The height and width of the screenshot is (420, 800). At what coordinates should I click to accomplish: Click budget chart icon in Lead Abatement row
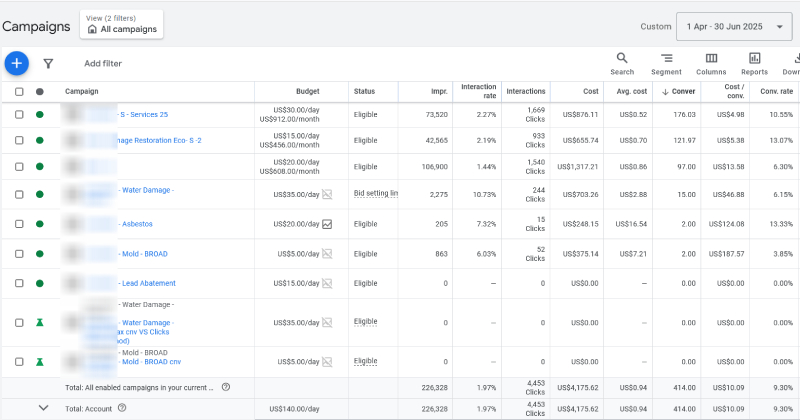(327, 283)
